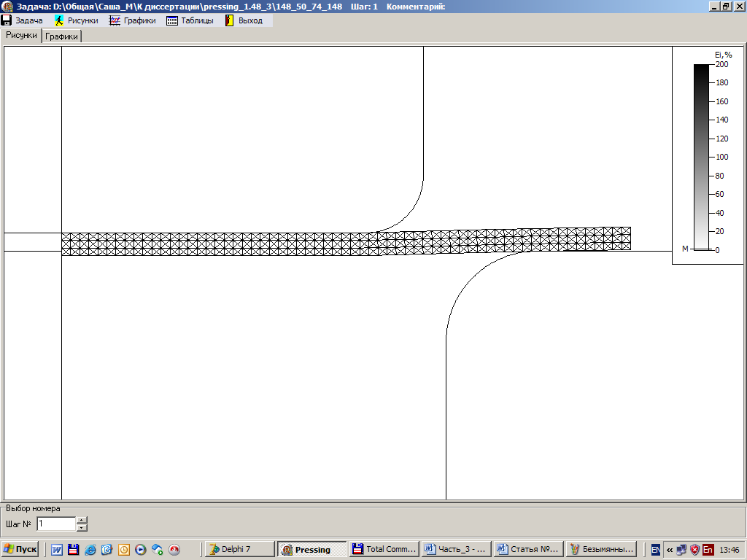This screenshot has width=747, height=560.
Task: Launch Word from quick launch bar
Action: 57,549
